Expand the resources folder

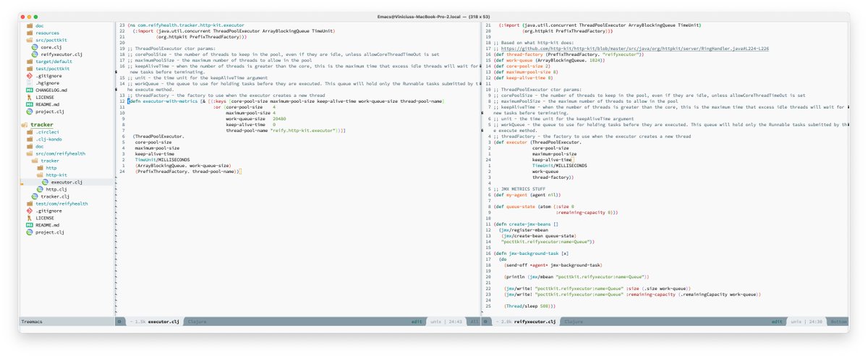point(47,33)
